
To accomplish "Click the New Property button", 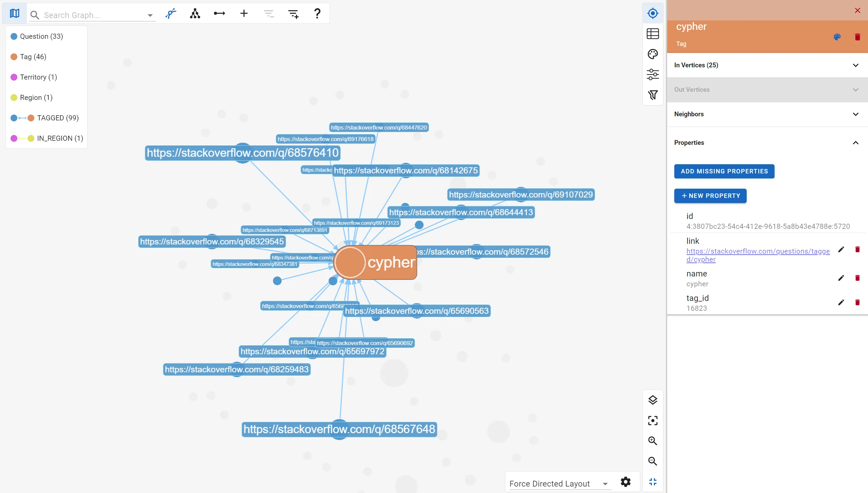I will coord(710,196).
